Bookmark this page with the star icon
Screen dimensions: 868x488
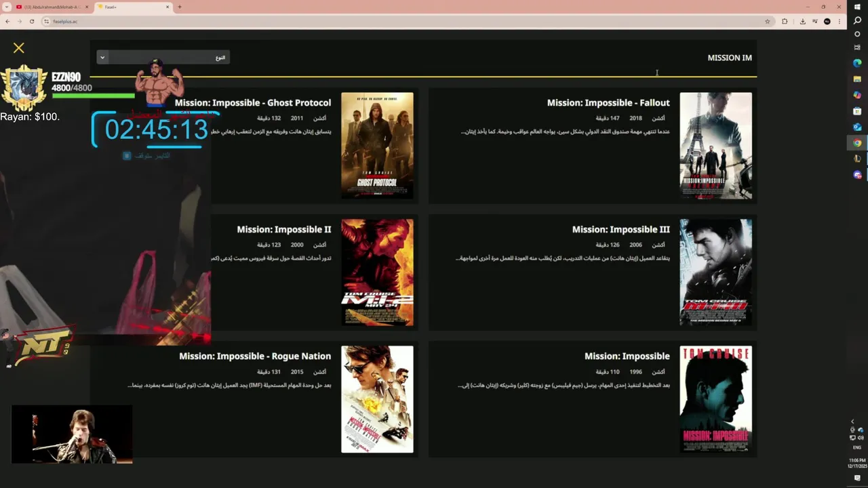point(768,22)
